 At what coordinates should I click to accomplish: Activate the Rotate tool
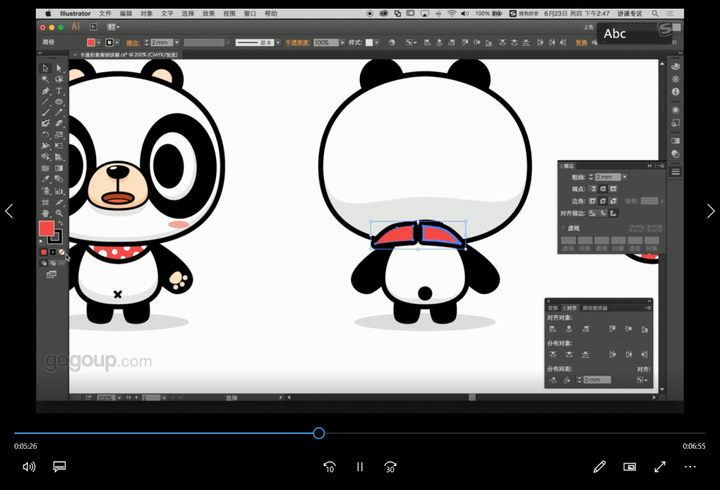(45, 135)
